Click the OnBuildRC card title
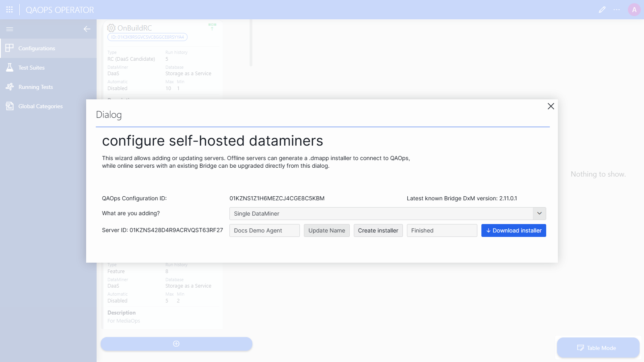The width and height of the screenshot is (644, 362). [x=135, y=28]
